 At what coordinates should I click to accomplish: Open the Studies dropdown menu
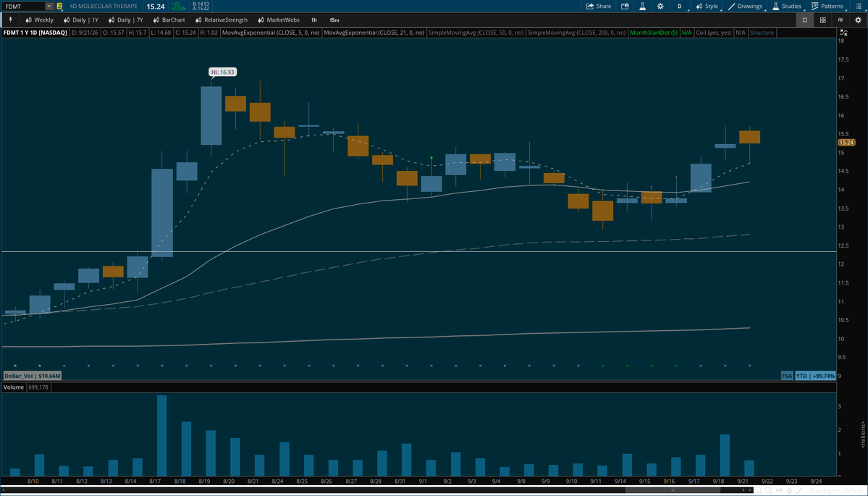point(788,6)
